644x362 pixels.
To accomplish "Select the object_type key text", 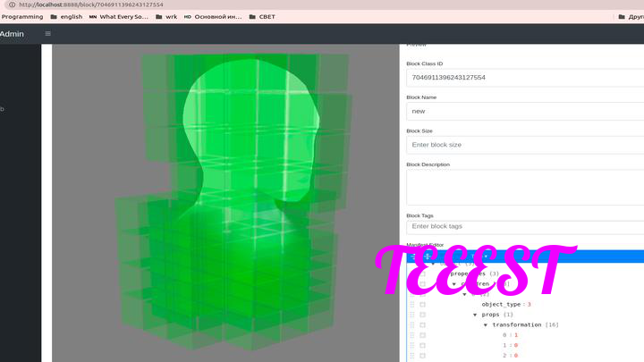I will coord(501,305).
